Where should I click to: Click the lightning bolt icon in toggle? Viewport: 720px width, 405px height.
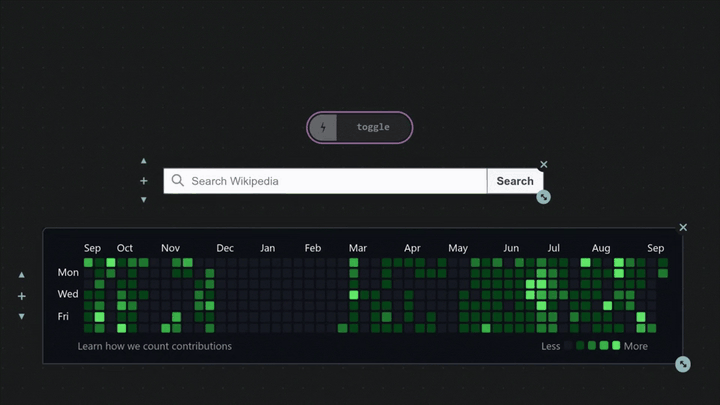(323, 127)
